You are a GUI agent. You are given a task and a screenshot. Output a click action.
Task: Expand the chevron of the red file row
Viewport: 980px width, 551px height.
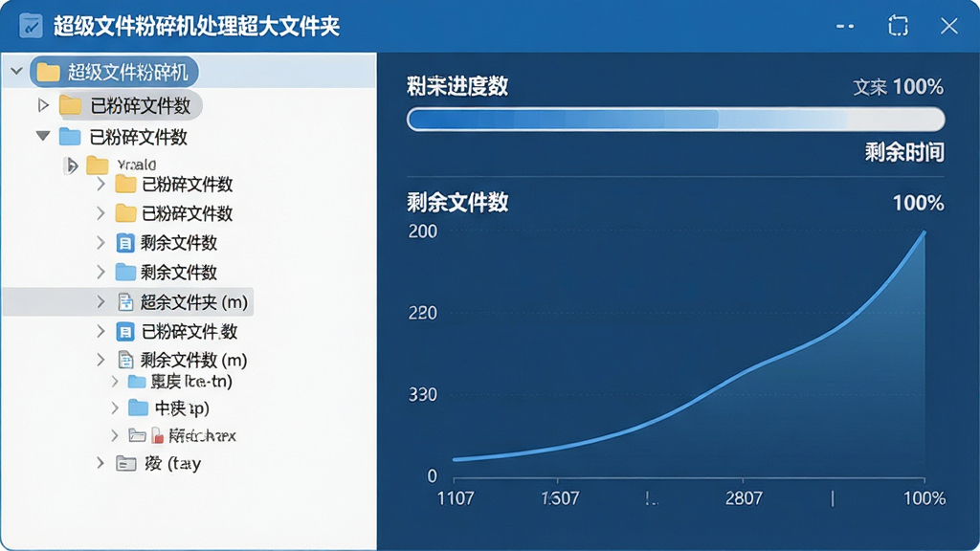pyautogui.click(x=115, y=435)
